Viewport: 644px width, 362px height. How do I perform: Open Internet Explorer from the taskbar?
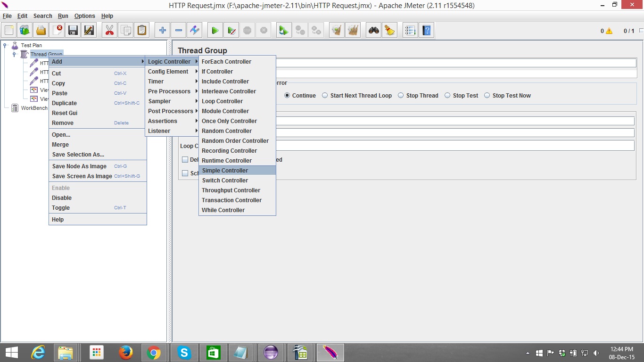(x=38, y=352)
